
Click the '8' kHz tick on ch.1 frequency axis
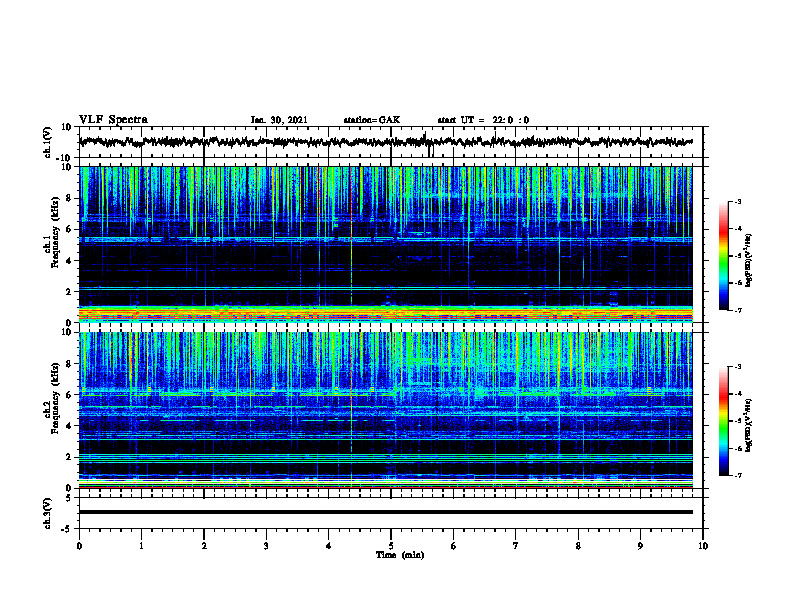point(70,198)
